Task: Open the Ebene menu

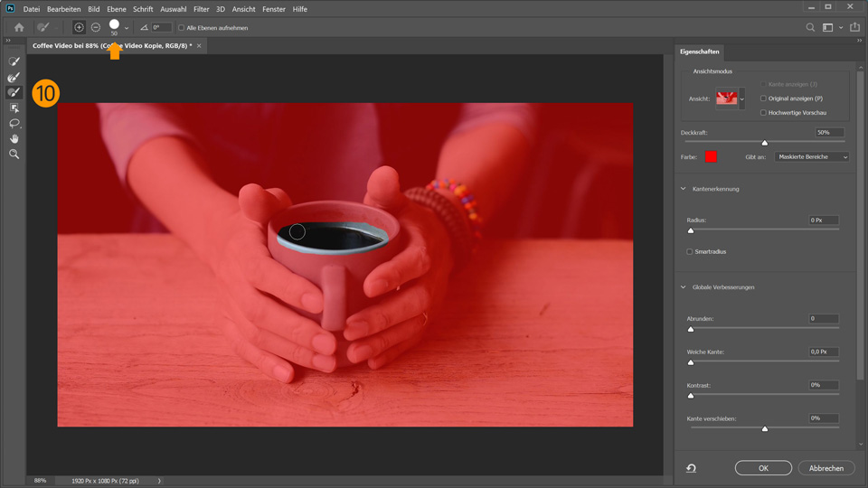Action: (x=117, y=9)
